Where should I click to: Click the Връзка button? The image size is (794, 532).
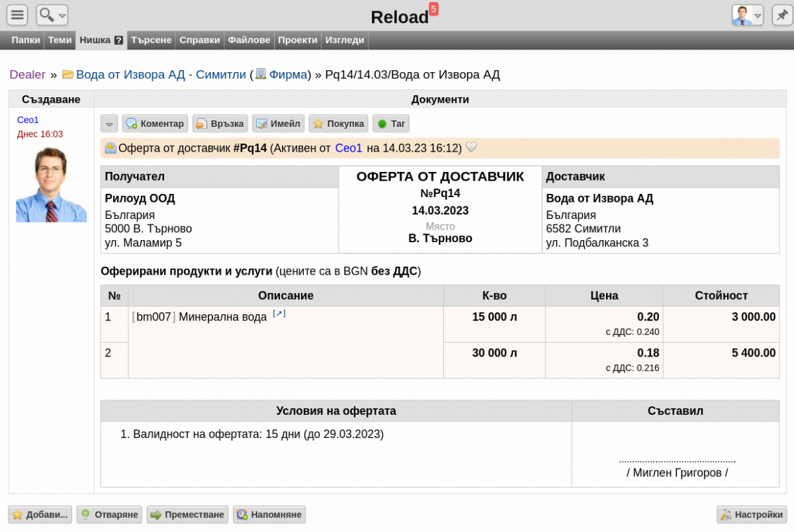point(220,124)
